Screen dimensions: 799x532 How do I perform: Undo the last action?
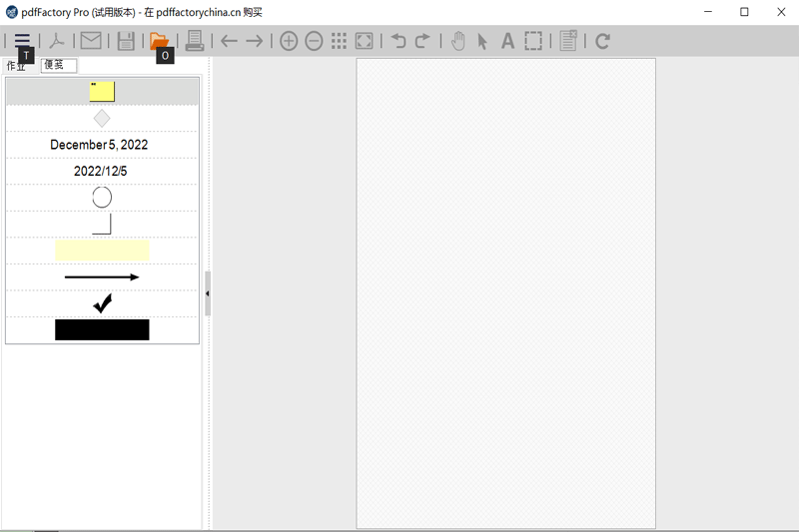399,41
